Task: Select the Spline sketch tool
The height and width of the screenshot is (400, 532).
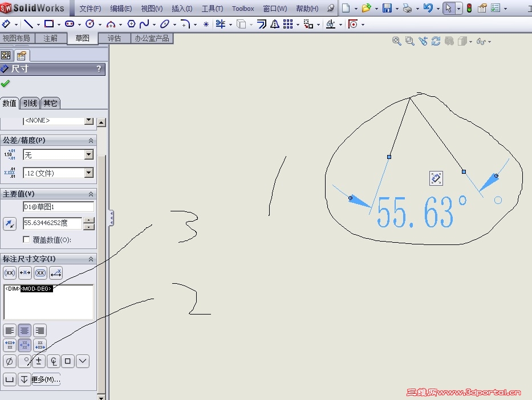Action: 144,24
